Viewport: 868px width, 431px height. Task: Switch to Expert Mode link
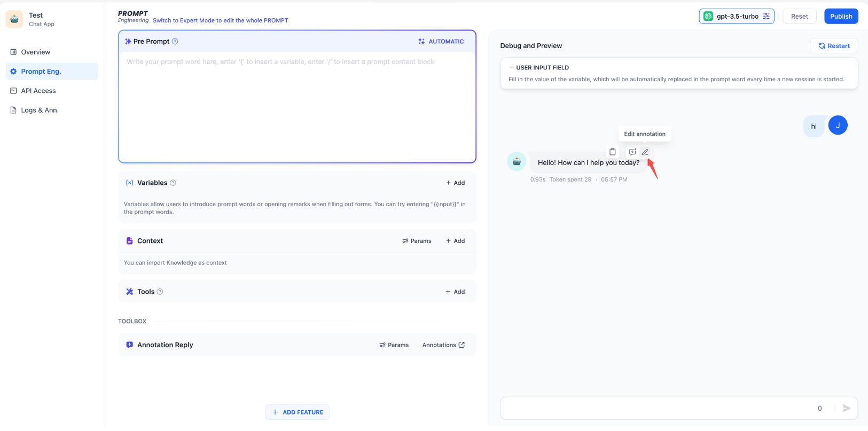220,20
